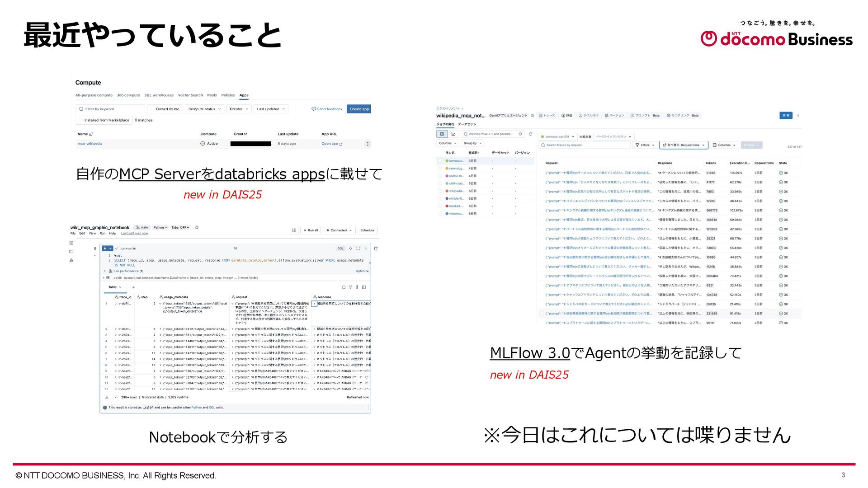Check the chill-crab run checkbox
868x488 pixels.
point(440,183)
